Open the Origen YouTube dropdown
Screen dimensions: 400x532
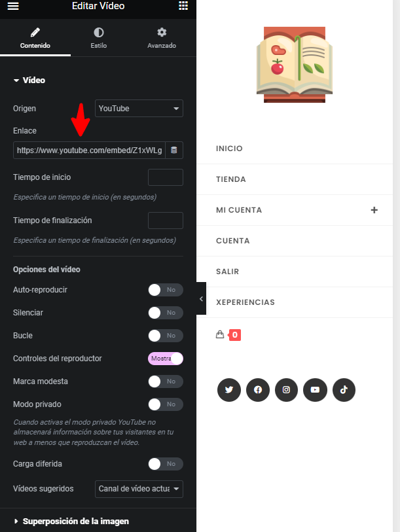[x=139, y=108]
